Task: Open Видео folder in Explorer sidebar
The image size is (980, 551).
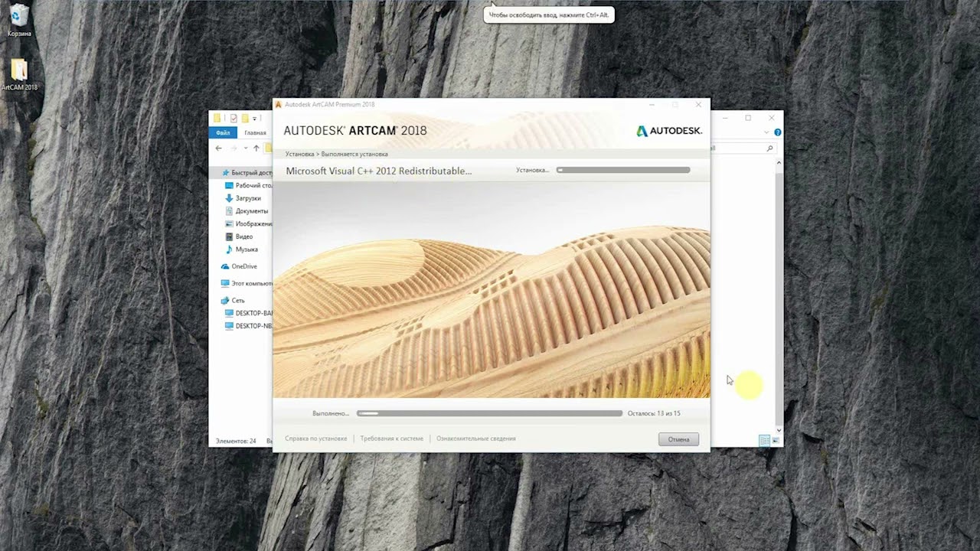Action: pyautogui.click(x=239, y=236)
